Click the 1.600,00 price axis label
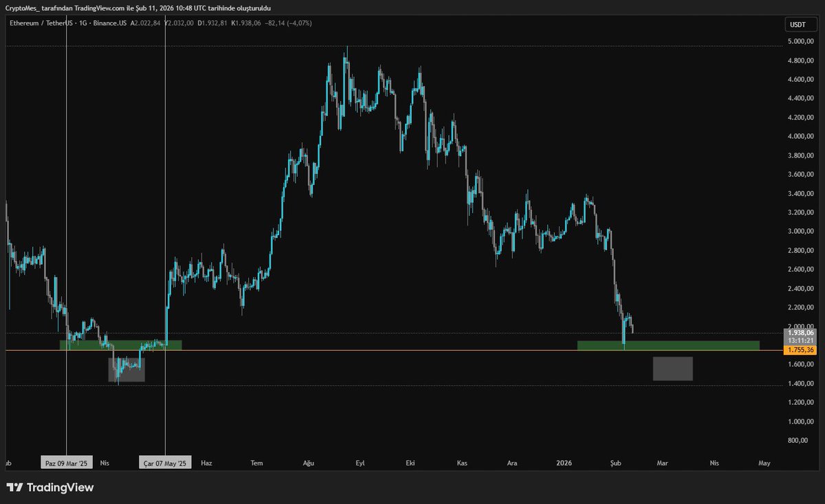The width and height of the screenshot is (825, 504). click(800, 364)
